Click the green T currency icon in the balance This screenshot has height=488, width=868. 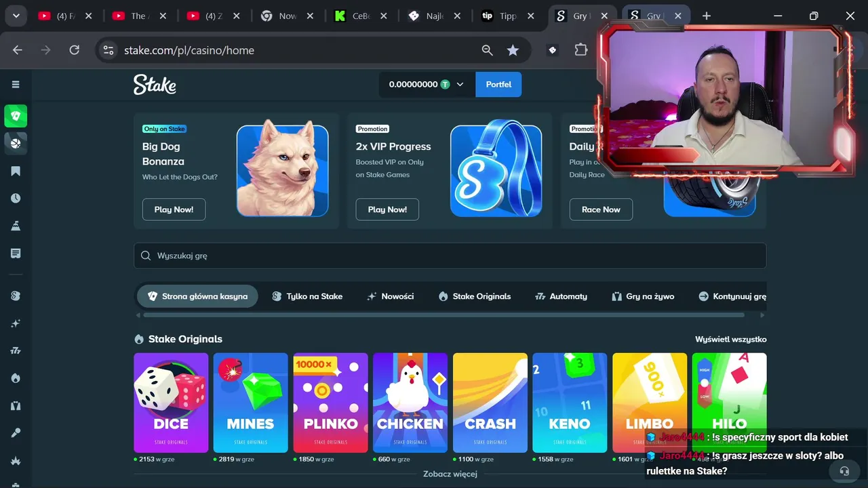(445, 84)
